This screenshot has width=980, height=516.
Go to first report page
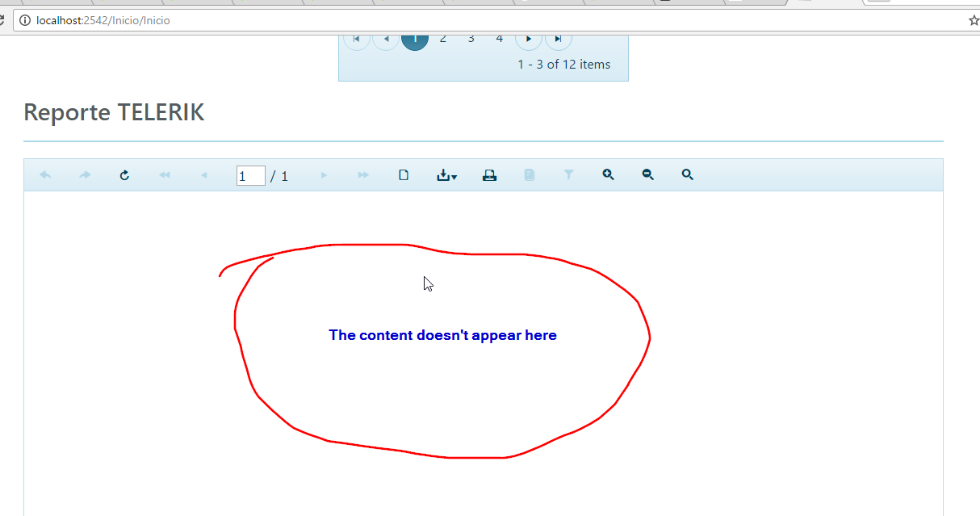(x=165, y=175)
